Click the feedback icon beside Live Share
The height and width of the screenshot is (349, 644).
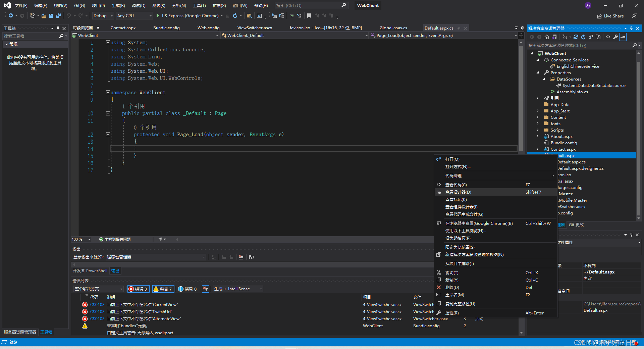(635, 16)
